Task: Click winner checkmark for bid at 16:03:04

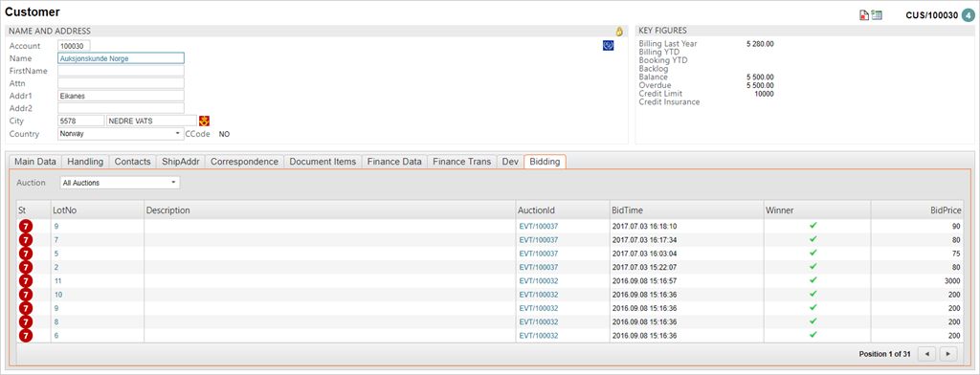Action: pyautogui.click(x=813, y=254)
